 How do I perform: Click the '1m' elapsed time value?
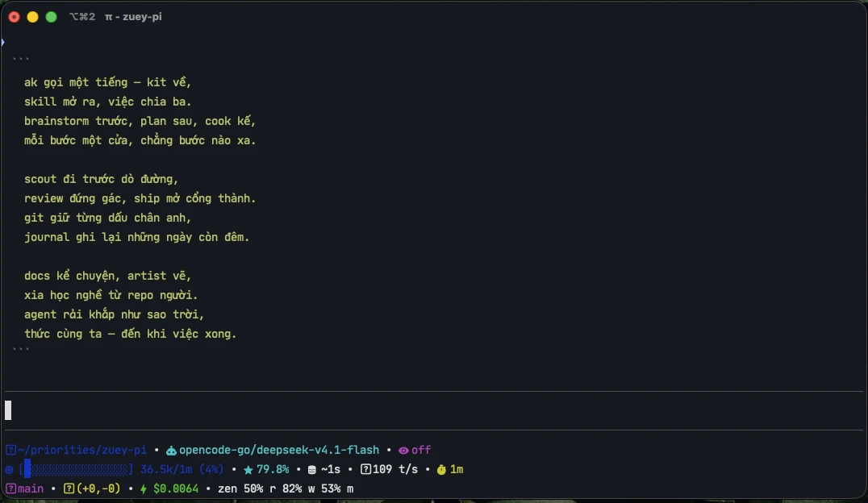click(x=457, y=469)
